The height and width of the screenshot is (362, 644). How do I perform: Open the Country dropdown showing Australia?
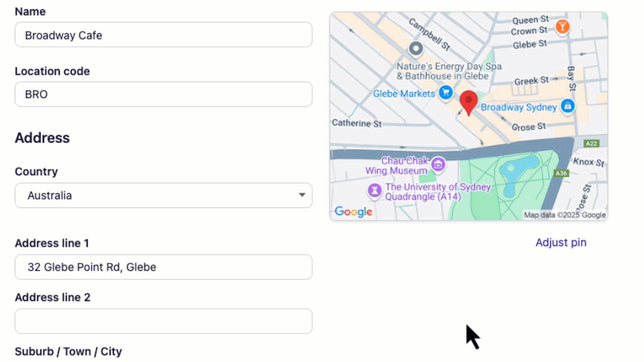163,195
